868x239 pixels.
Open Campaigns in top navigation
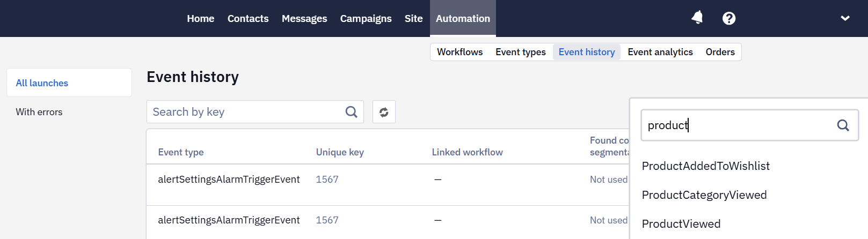(x=366, y=19)
